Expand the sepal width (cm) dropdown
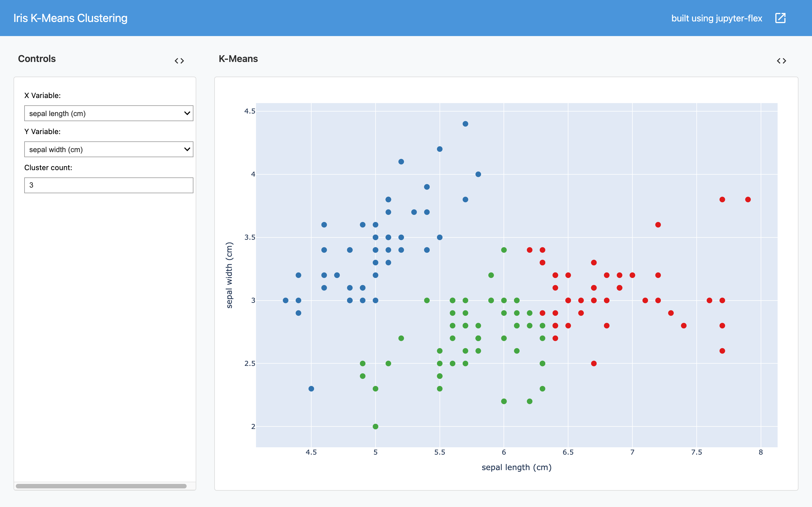This screenshot has height=507, width=812. tap(109, 149)
